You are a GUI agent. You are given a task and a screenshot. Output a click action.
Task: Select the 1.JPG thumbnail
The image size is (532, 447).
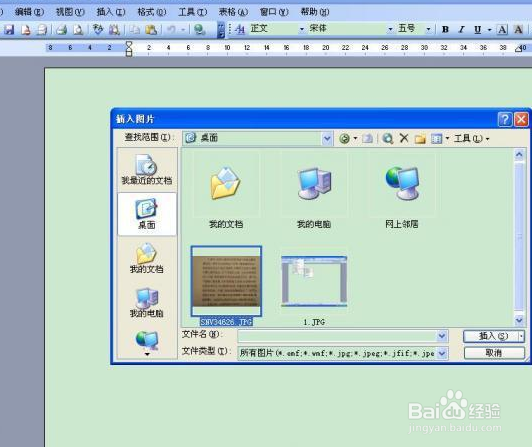point(314,281)
